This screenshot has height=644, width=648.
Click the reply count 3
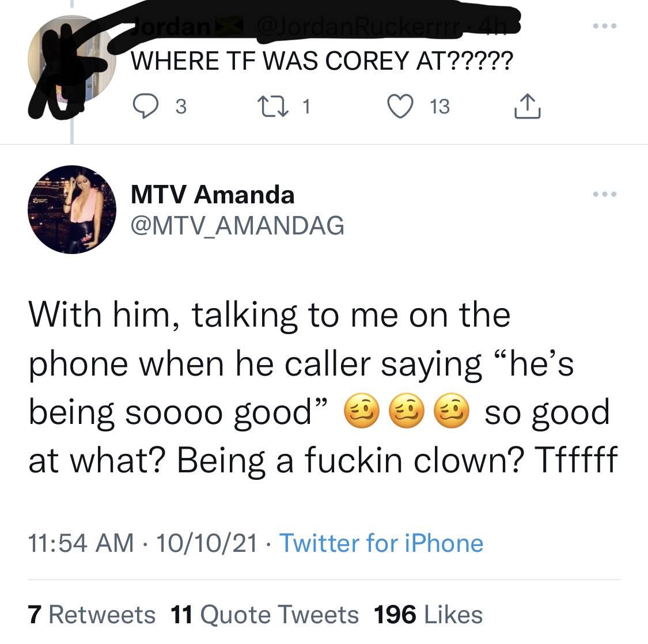180,107
